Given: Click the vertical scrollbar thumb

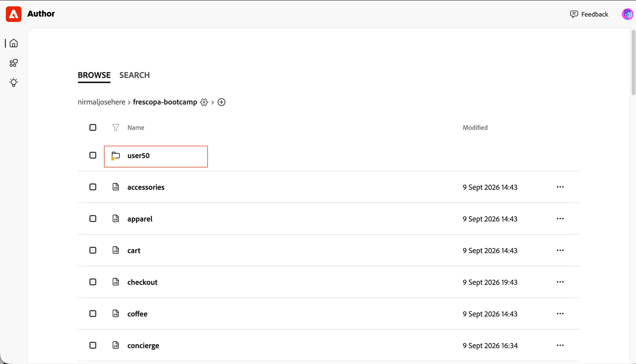Looking at the screenshot, I should [x=633, y=63].
